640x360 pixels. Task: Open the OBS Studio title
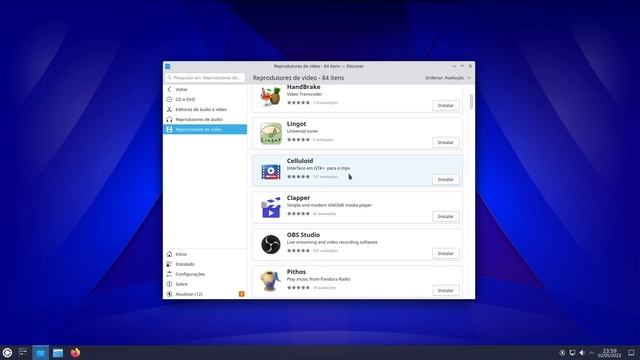click(x=303, y=235)
